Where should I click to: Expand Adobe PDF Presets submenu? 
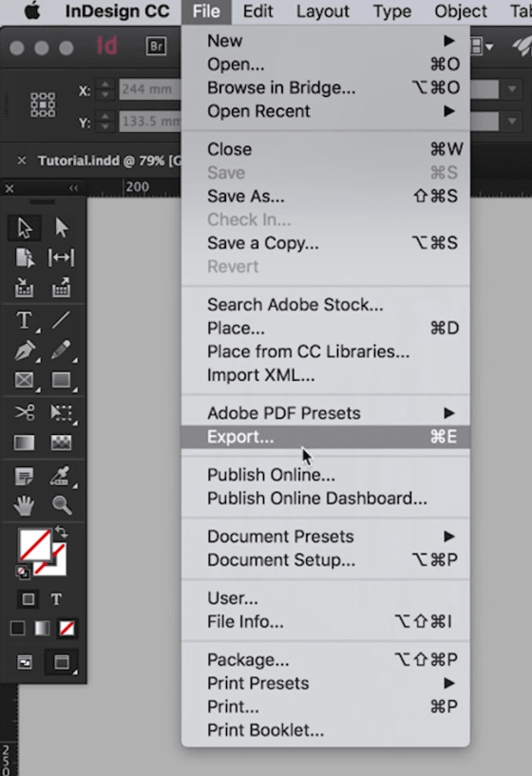click(325, 413)
